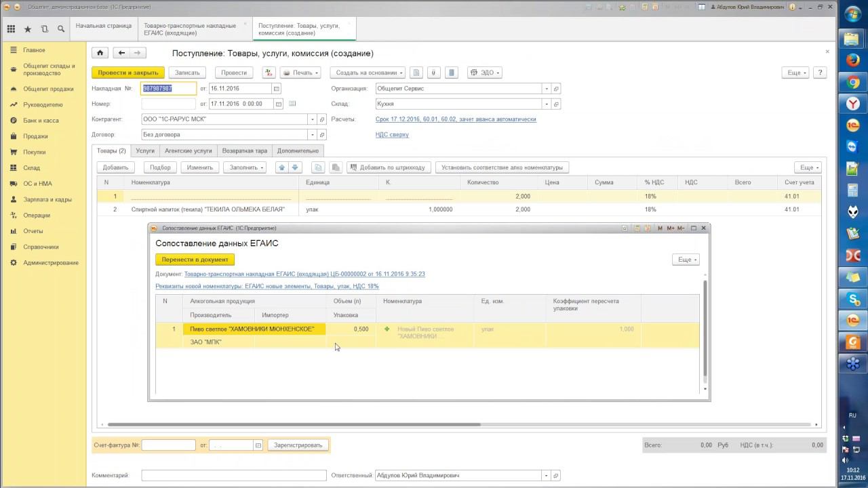Image resolution: width=868 pixels, height=488 pixels.
Task: Expand the Печать dropdown
Action: pos(300,73)
